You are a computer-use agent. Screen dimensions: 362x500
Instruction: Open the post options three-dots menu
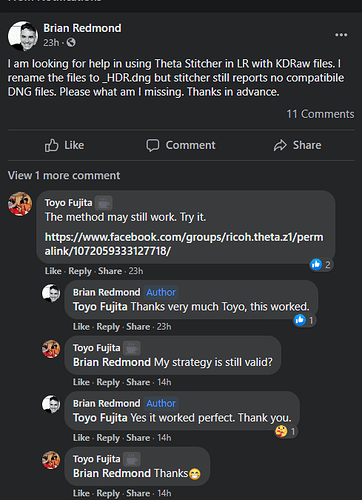341,35
